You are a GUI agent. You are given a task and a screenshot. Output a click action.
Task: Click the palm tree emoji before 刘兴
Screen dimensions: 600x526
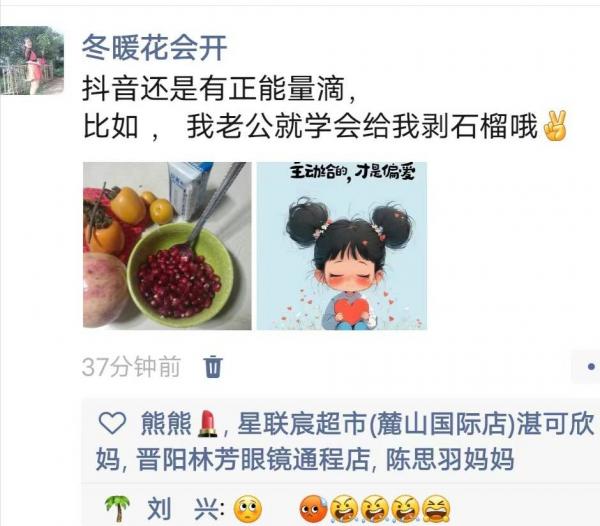[x=117, y=509]
